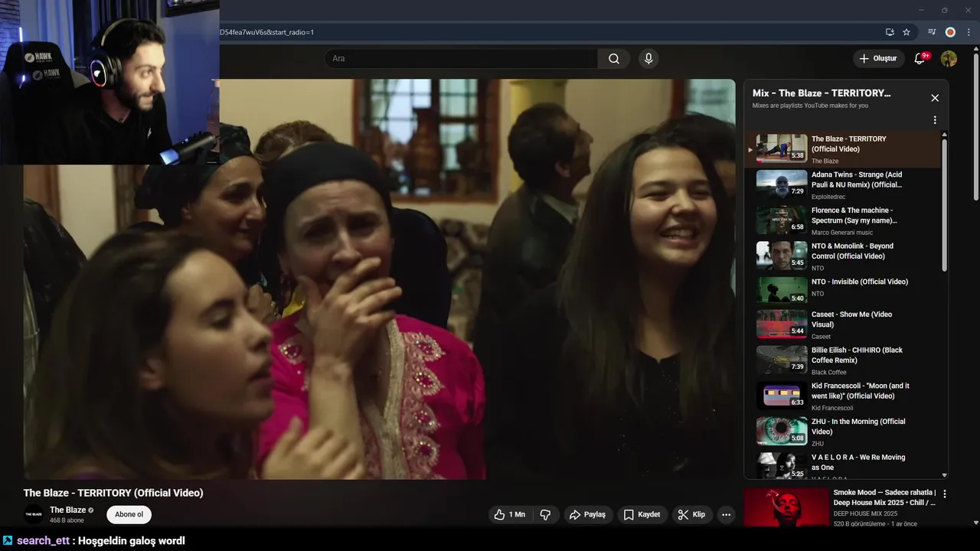The height and width of the screenshot is (551, 980).
Task: Open Chrome profile avatar
Action: (x=950, y=32)
